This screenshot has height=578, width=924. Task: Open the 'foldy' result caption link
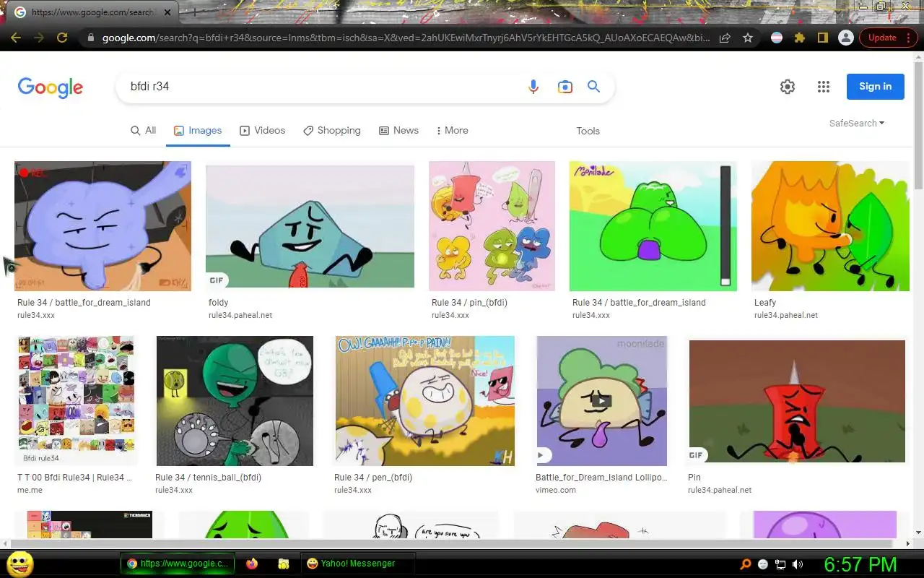(218, 303)
